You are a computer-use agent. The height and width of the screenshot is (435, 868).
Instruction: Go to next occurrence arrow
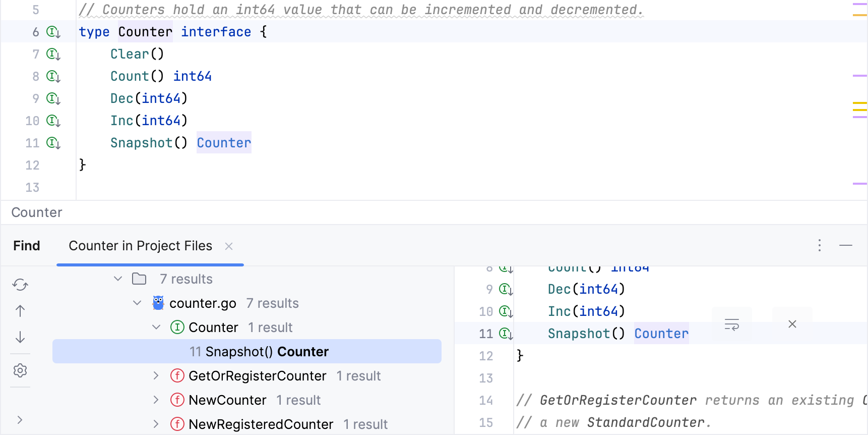click(20, 337)
